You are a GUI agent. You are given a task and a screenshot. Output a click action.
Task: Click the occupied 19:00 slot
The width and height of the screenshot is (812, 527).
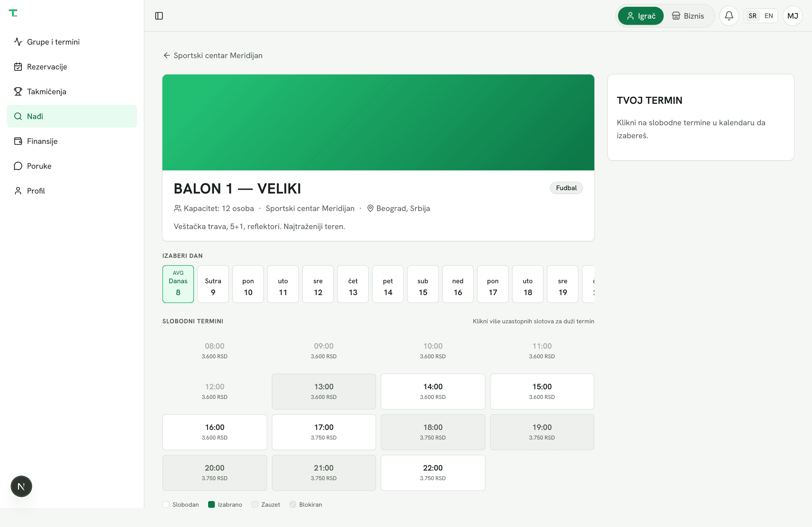point(542,432)
